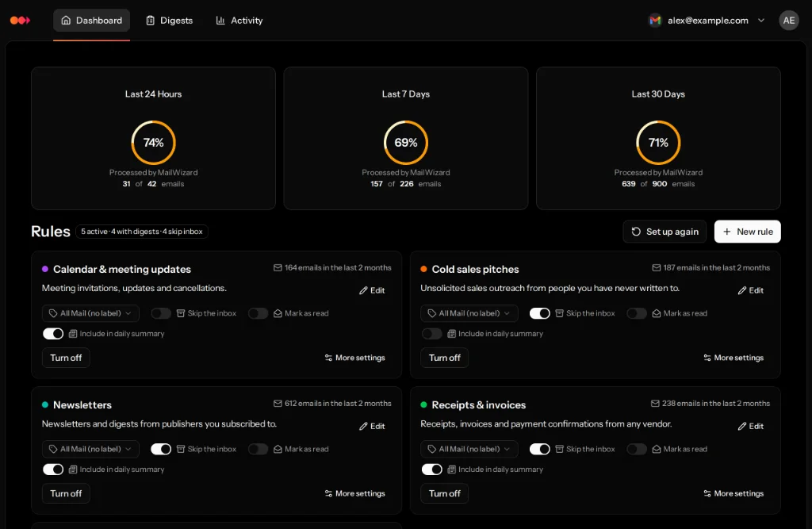This screenshot has height=529, width=812.
Task: Click the Set up again button
Action: click(665, 232)
